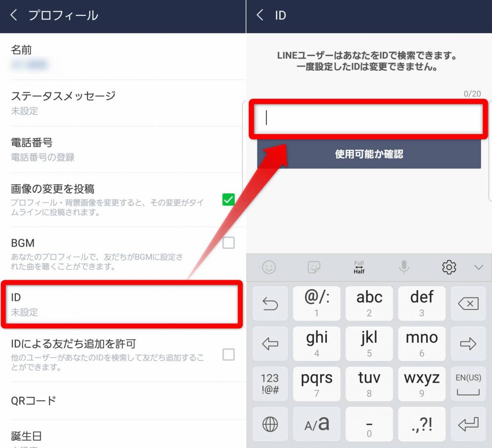Tap the microphone for voice input
Viewport: 492px width, 448px height.
[404, 267]
